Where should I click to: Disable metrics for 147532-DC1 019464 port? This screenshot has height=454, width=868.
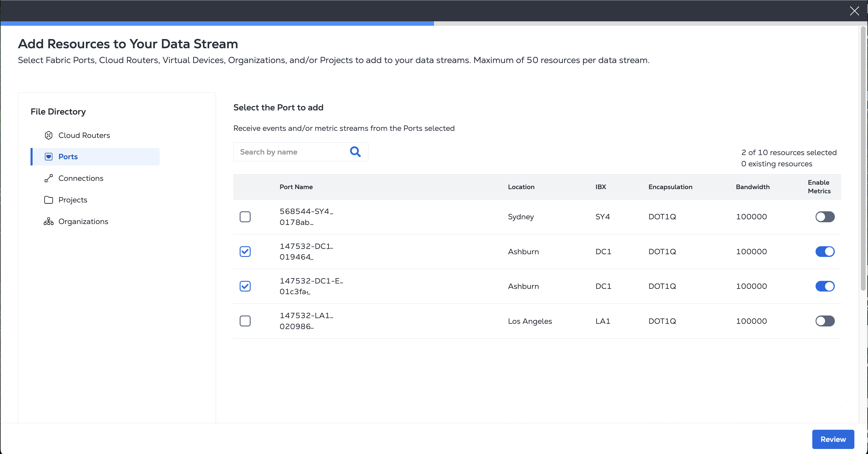(x=825, y=251)
